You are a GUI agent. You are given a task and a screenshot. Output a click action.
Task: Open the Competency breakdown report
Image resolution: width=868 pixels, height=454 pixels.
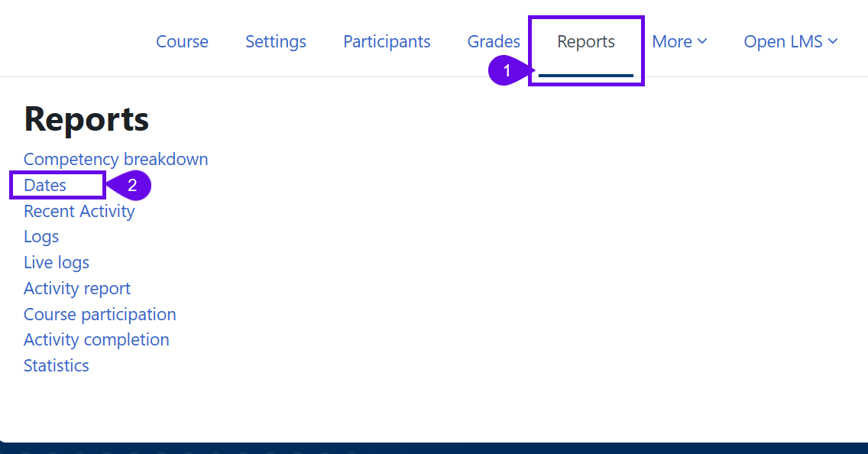[115, 160]
